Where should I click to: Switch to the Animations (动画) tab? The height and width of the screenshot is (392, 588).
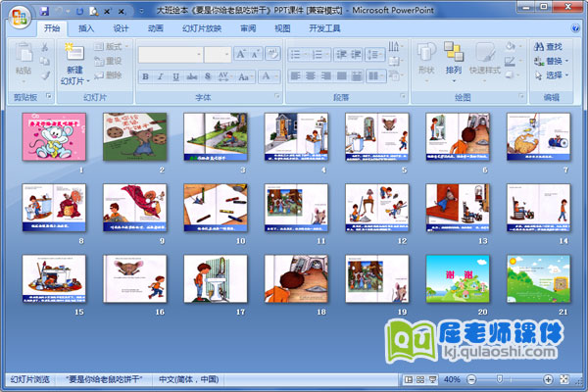click(x=155, y=28)
